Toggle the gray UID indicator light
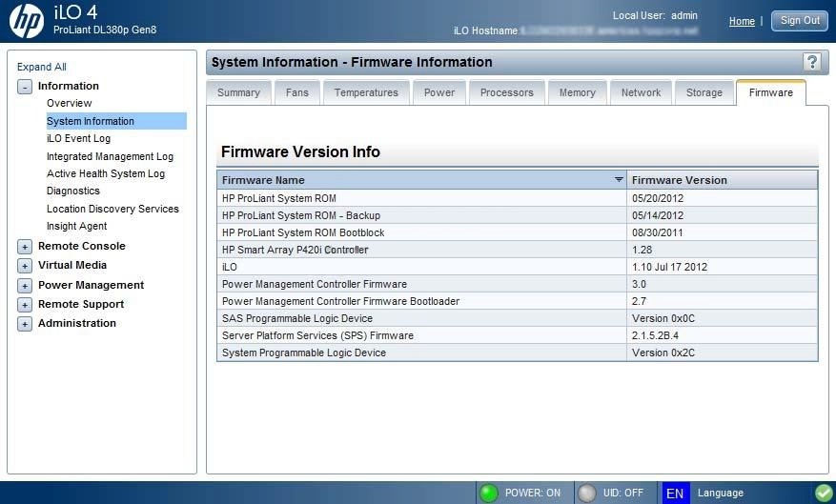The height and width of the screenshot is (504, 836). 587,493
